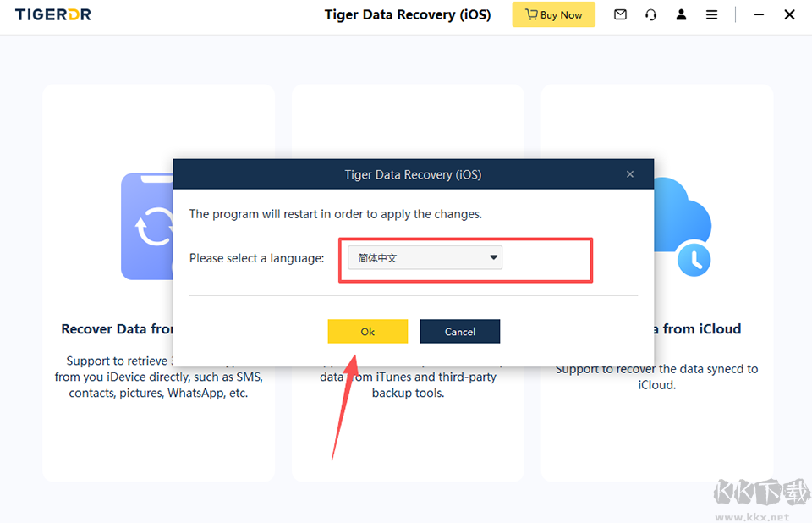Click the language dropdown arrow

tap(493, 257)
